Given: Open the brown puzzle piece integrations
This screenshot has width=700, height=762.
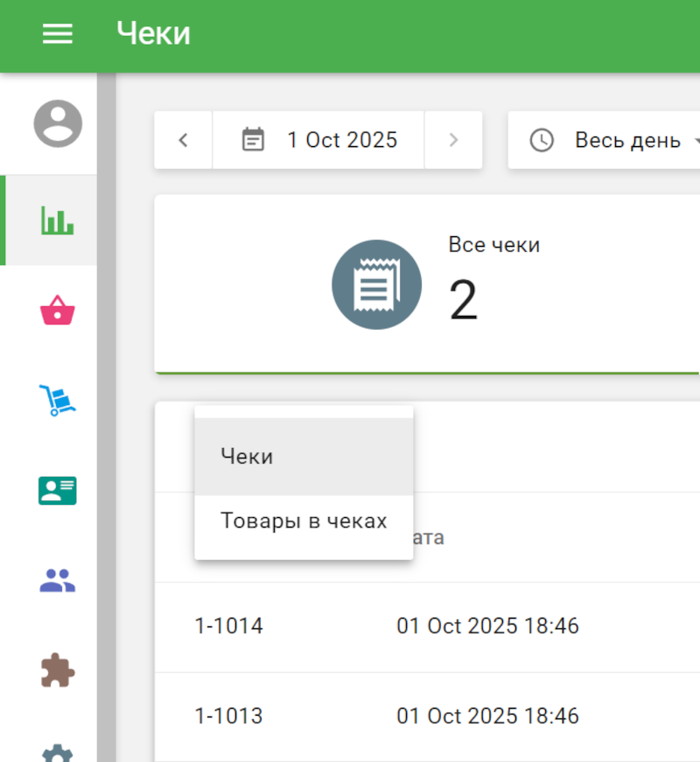Looking at the screenshot, I should point(58,670).
